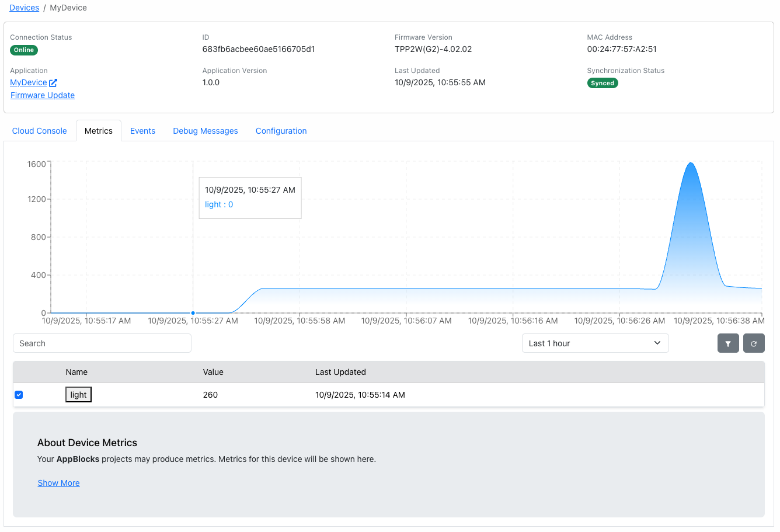Screen dimensions: 780x532
Task: Click the Synced synchronization badge
Action: [603, 83]
